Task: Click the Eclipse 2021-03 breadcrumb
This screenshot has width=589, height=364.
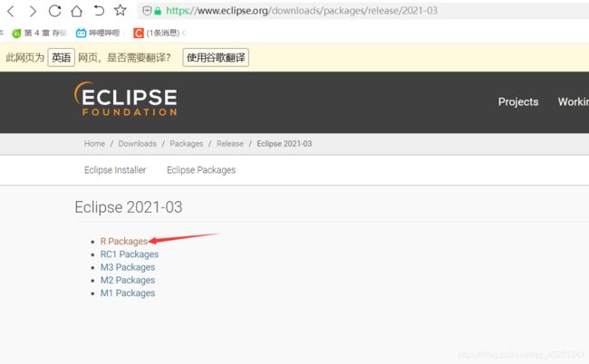Action: click(x=285, y=144)
